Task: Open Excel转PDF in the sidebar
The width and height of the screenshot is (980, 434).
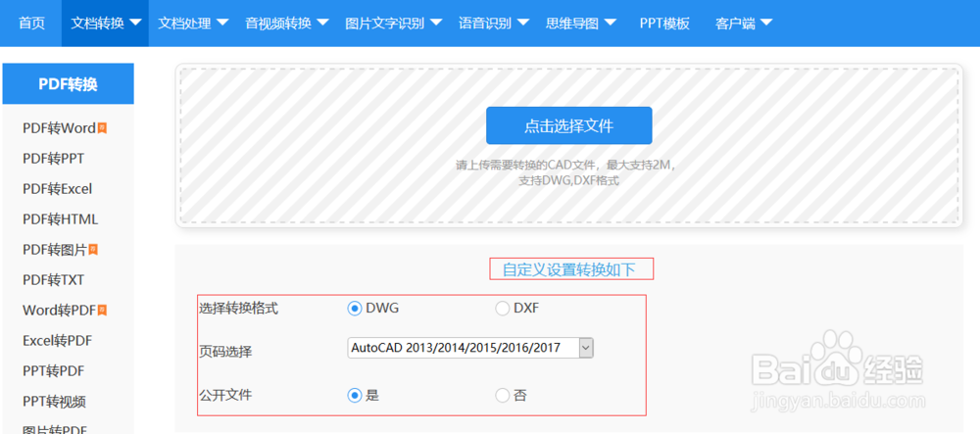Action: pos(58,341)
